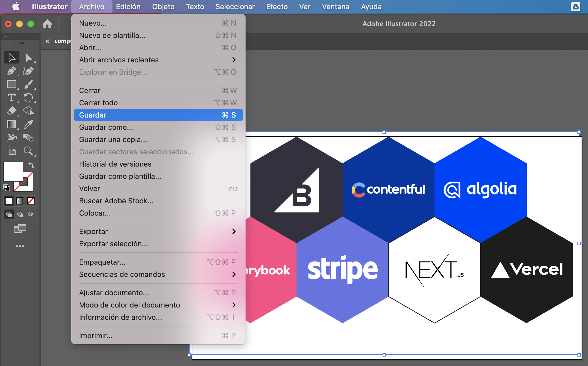Select the Zoom magnifier tool
588x366 pixels.
[28, 151]
